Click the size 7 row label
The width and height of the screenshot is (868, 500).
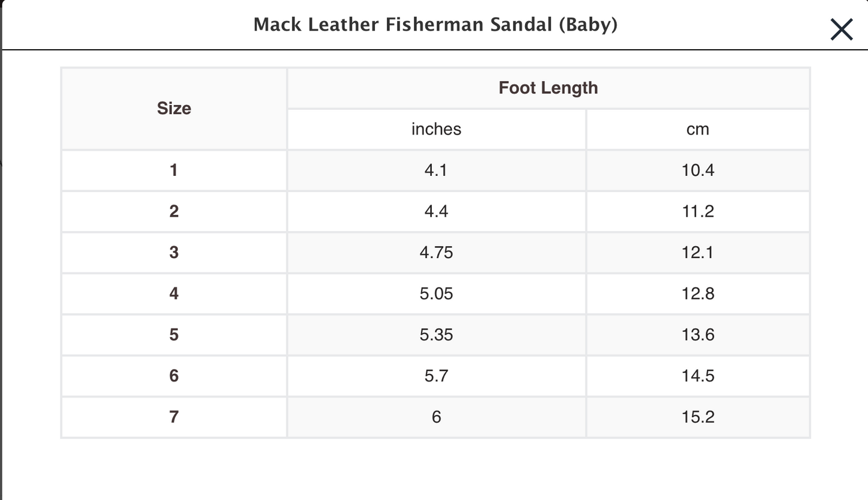(174, 417)
